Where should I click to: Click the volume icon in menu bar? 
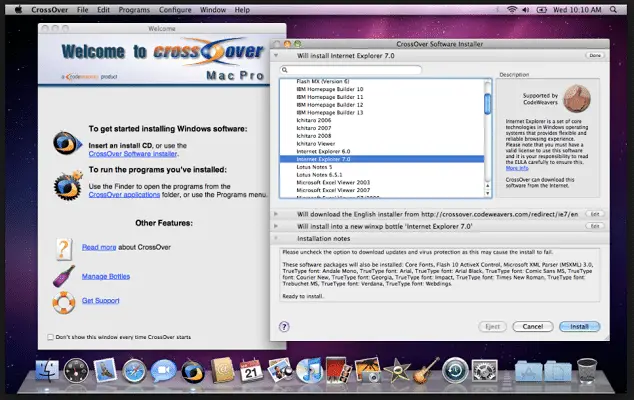click(x=526, y=10)
